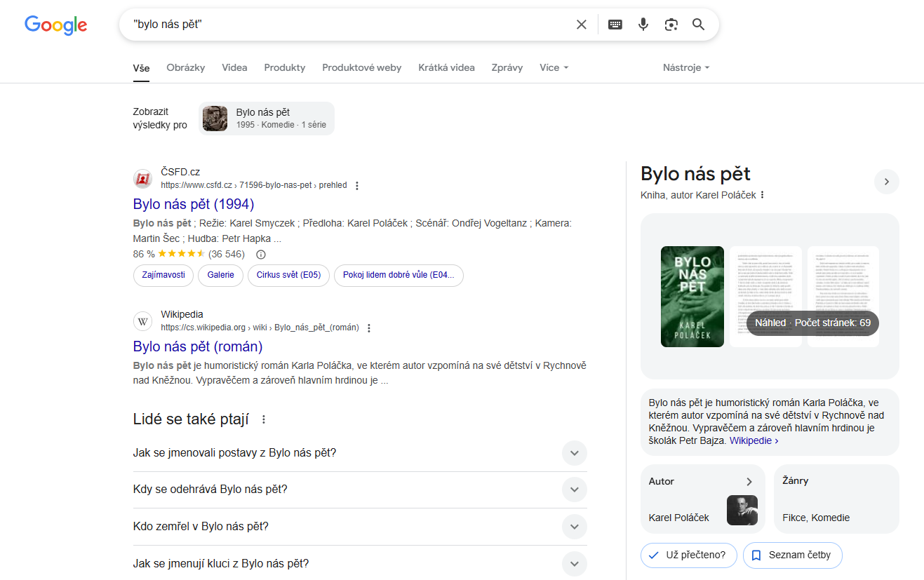This screenshot has width=924, height=580.
Task: Open options menu for 'Lidé se také ptají'
Action: coord(263,419)
